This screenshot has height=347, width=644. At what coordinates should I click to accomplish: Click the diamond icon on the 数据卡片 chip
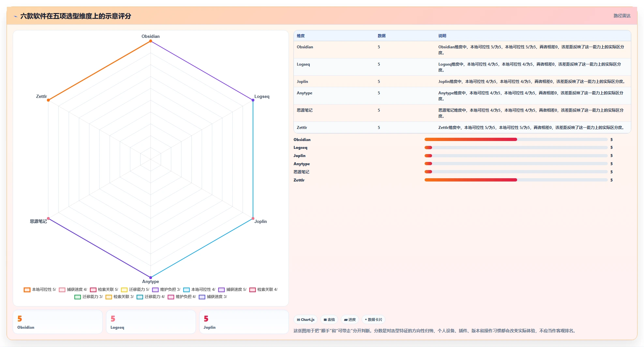click(366, 320)
